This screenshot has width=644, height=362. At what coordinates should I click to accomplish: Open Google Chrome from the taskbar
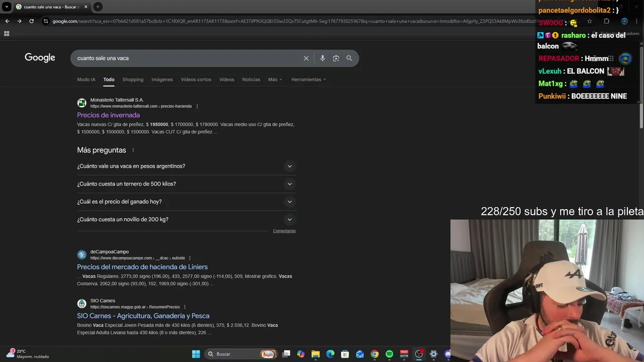pos(374,354)
